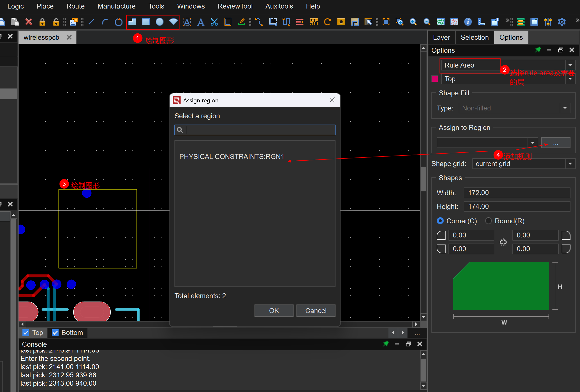Click Cancel in Assign region dialog
Viewport: 580px width, 392px height.
click(316, 311)
